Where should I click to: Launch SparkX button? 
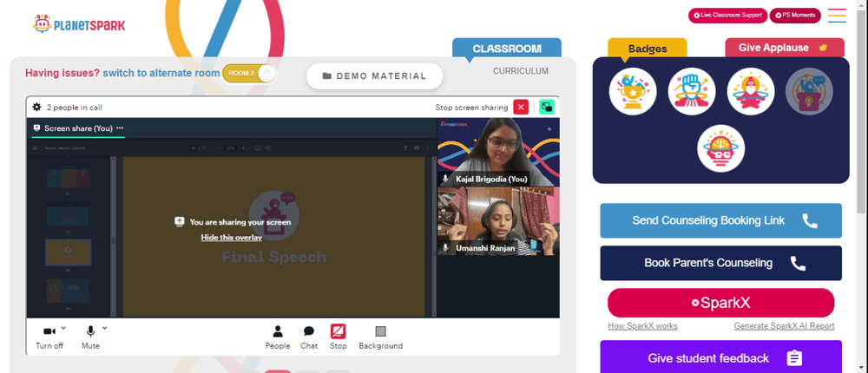pos(720,303)
